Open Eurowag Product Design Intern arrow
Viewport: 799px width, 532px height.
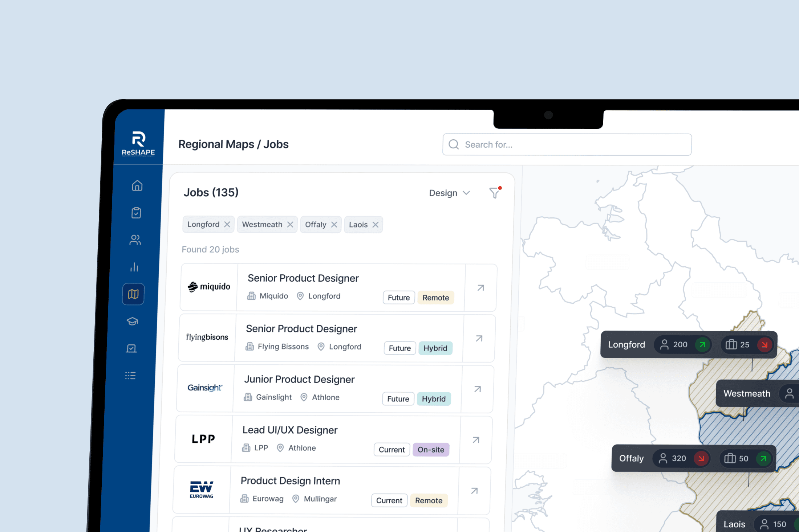tap(474, 491)
